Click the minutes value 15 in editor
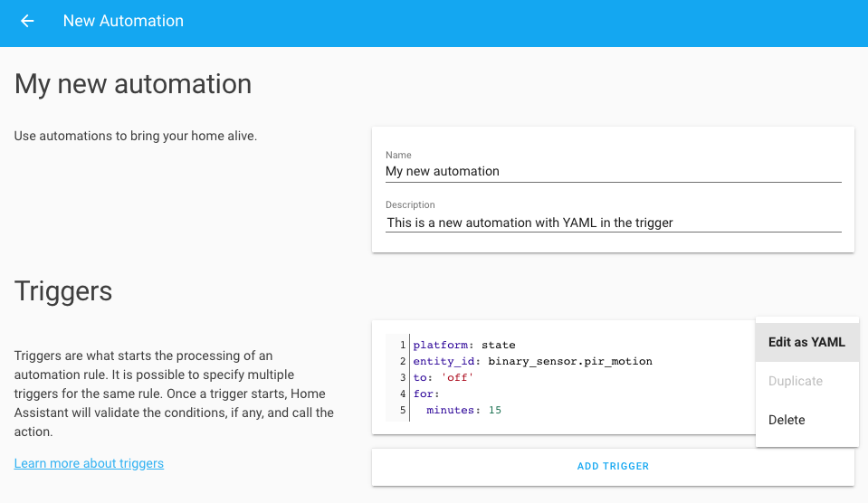The height and width of the screenshot is (503, 868). coord(494,410)
